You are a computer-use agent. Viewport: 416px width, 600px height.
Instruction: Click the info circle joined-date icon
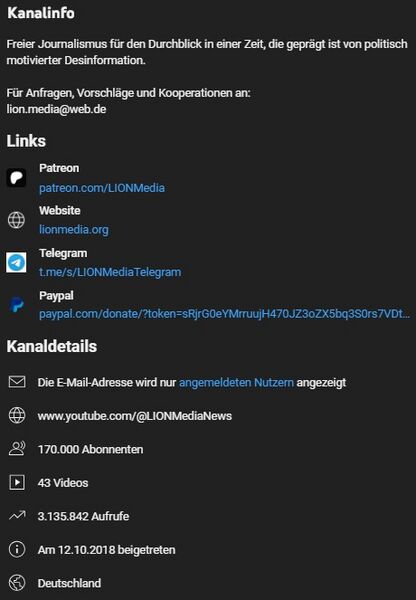tap(17, 549)
